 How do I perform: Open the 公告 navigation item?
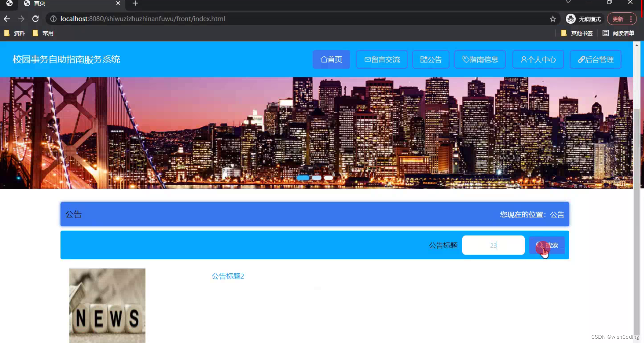(431, 59)
